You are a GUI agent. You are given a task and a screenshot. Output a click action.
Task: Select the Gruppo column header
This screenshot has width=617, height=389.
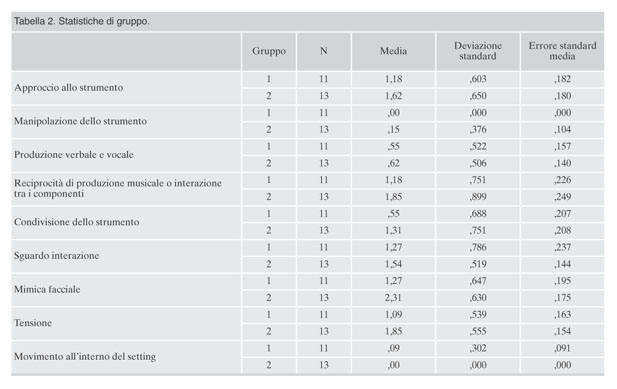click(269, 51)
